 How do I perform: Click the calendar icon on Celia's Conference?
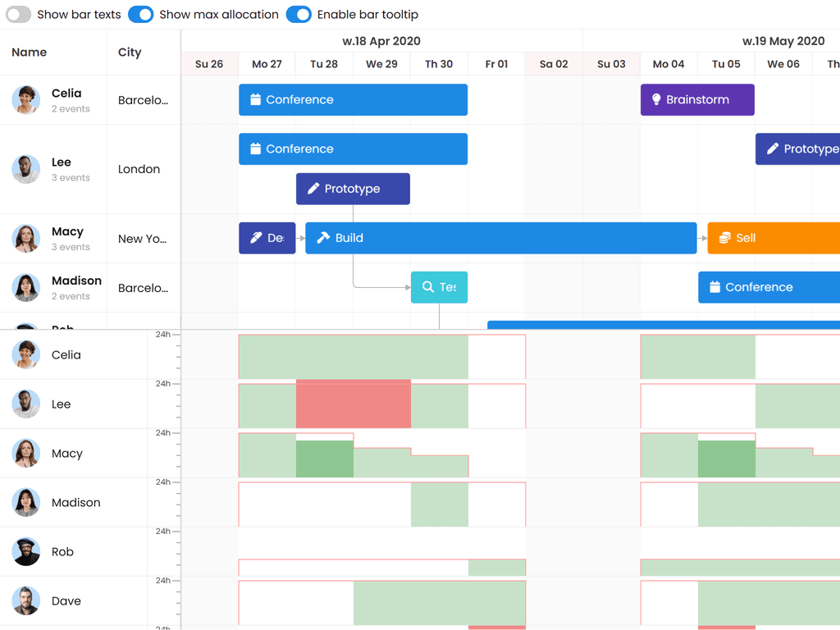(255, 100)
